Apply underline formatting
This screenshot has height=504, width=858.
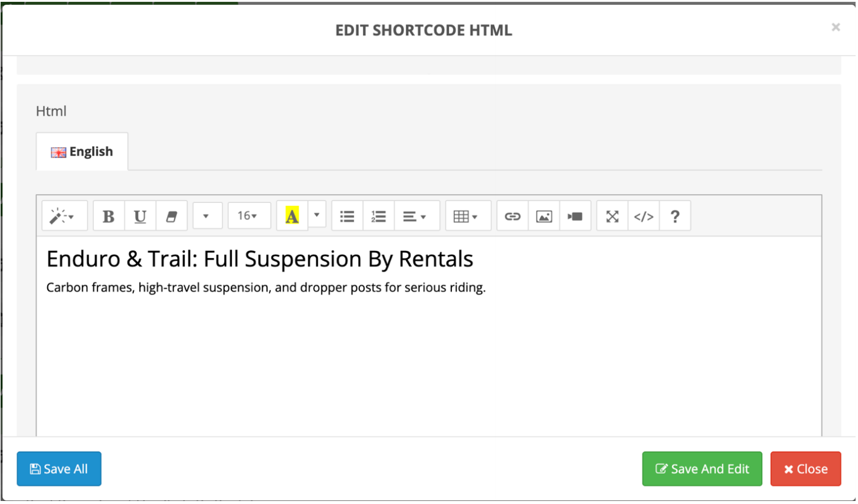(140, 216)
